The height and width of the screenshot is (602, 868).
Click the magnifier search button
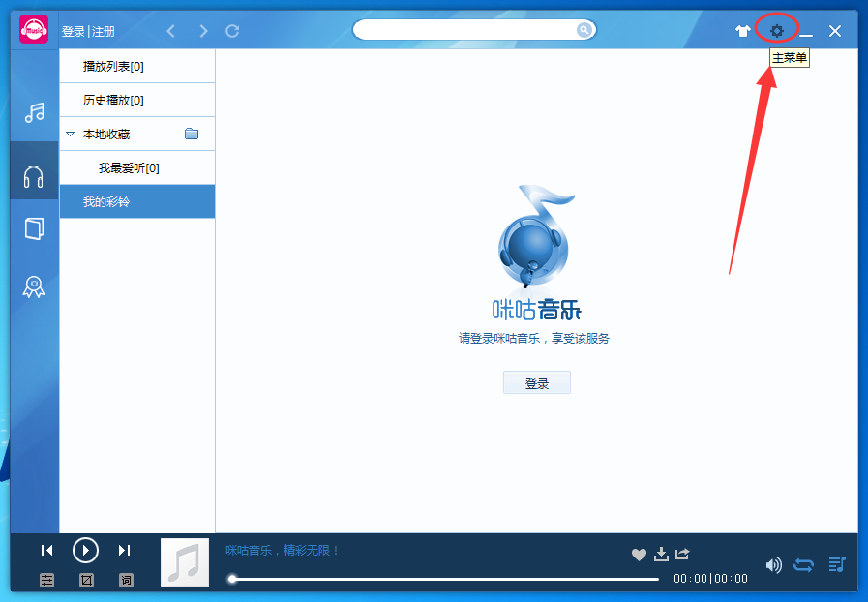tap(584, 30)
